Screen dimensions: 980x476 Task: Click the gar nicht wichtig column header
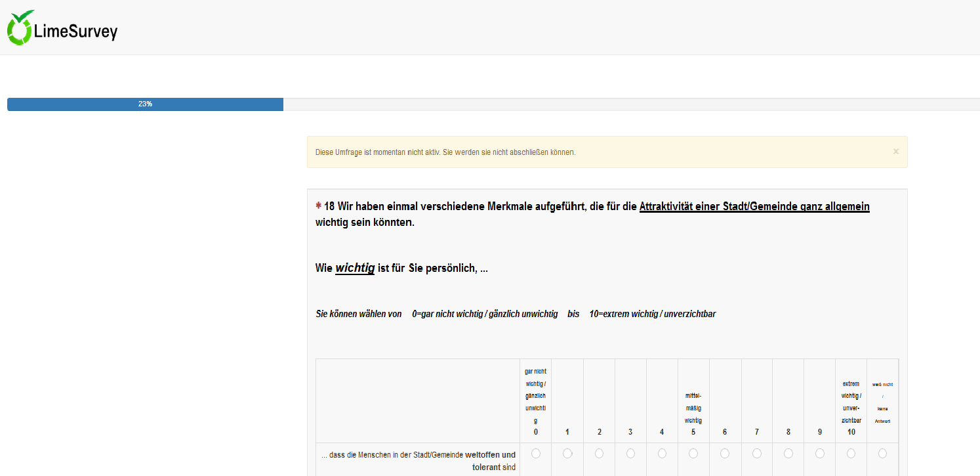pos(535,401)
